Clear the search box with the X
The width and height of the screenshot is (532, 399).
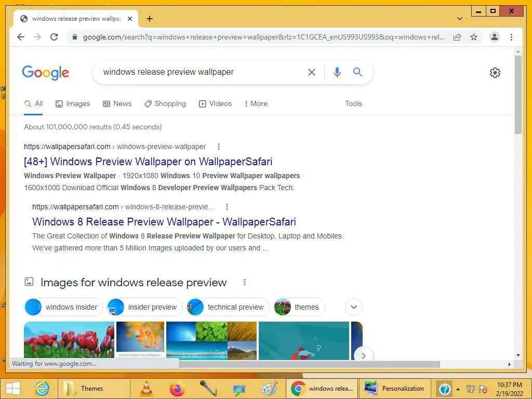[x=312, y=72]
